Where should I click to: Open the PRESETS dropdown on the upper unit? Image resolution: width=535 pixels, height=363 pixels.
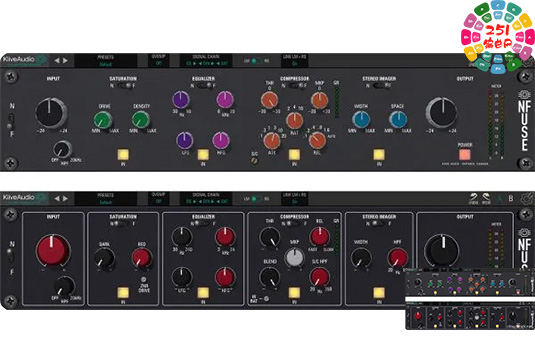[106, 61]
